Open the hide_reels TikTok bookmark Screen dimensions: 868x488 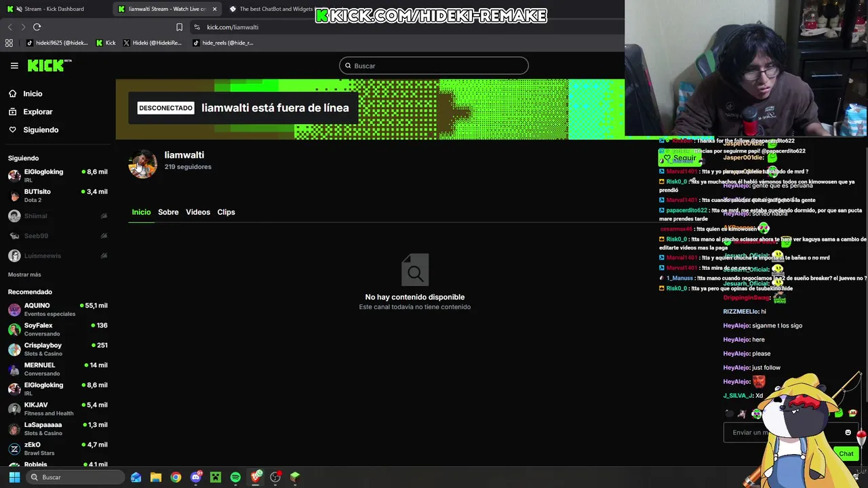point(223,43)
